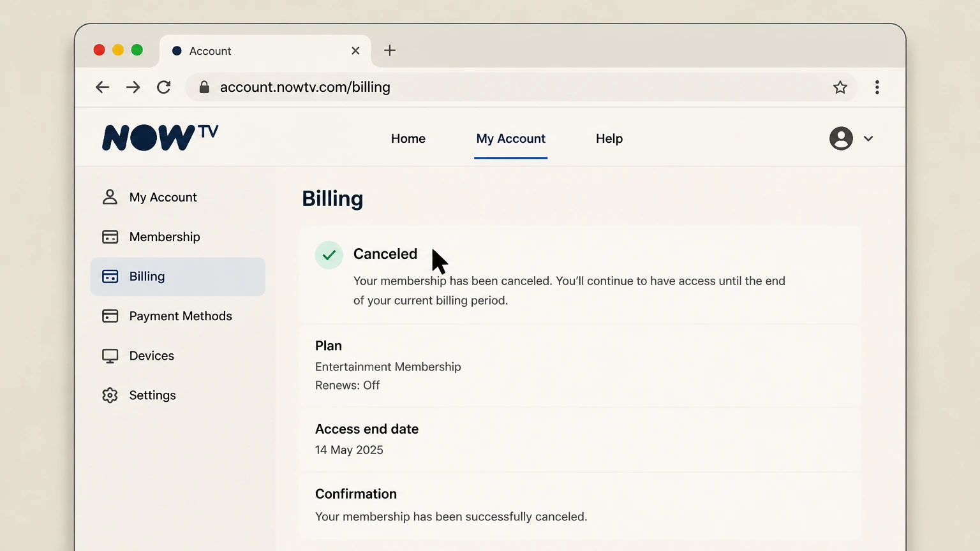Screen dimensions: 980x551
Task: Select the Account browser tab
Action: [x=265, y=51]
